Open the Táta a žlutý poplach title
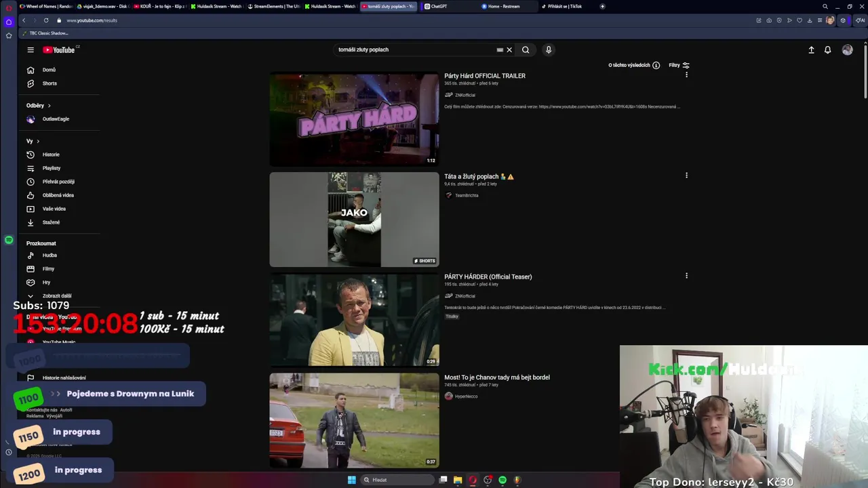868x488 pixels. pos(479,176)
